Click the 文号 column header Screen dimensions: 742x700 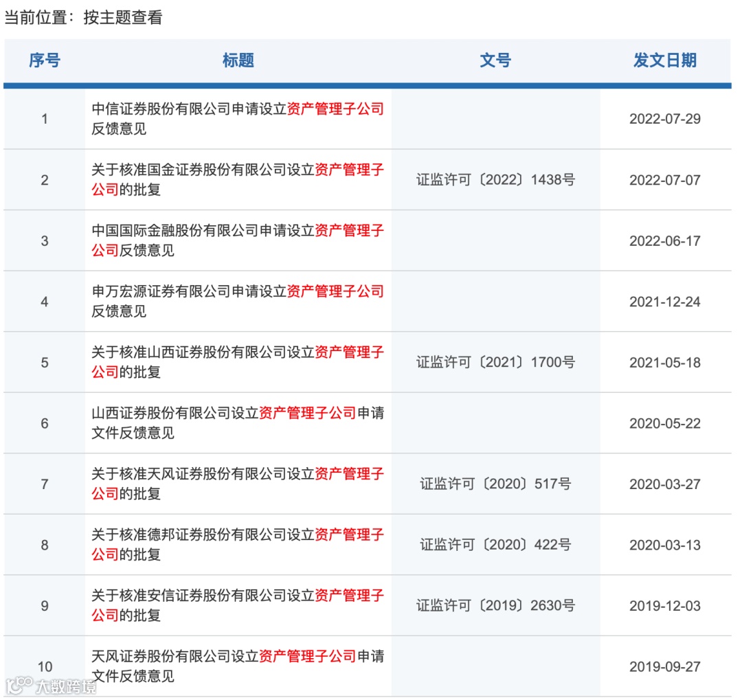tap(495, 60)
